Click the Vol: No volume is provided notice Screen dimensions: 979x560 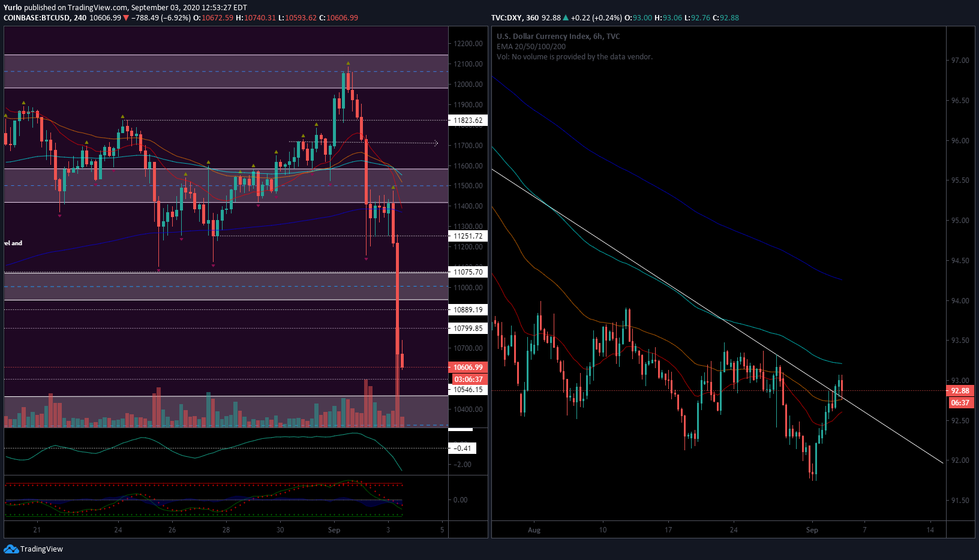(574, 56)
